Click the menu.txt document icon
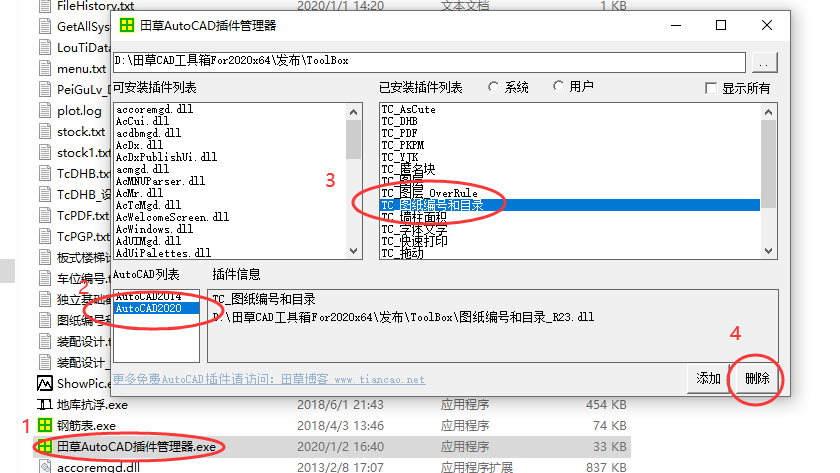 tap(45, 69)
